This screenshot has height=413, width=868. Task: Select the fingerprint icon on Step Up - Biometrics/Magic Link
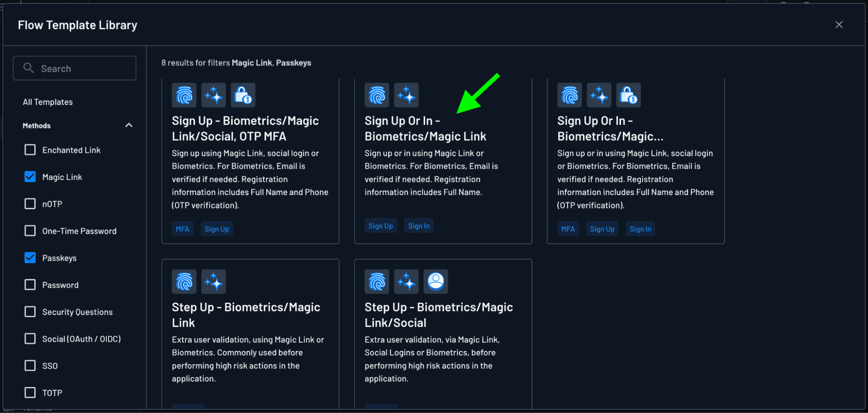tap(184, 281)
